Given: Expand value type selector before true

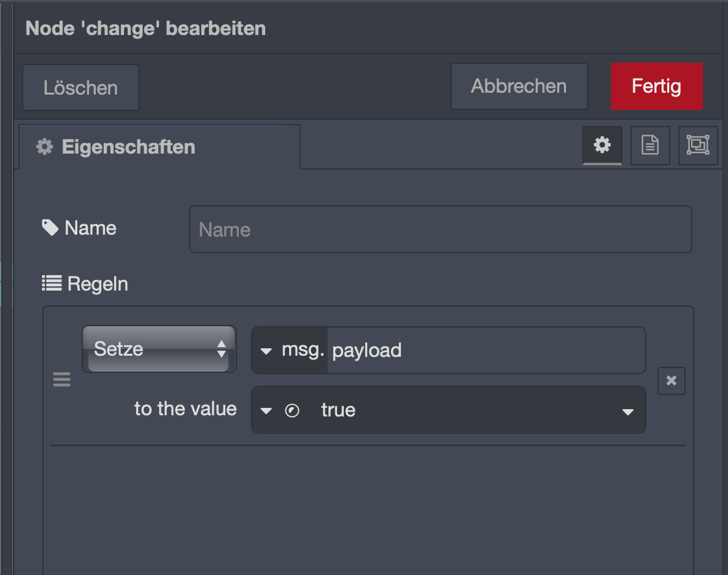Looking at the screenshot, I should pyautogui.click(x=266, y=410).
